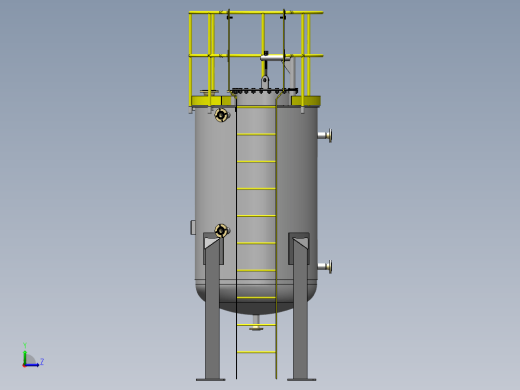Select the yellow top guardrail bar
Viewport: 520px width, 390px height.
[x=256, y=13]
